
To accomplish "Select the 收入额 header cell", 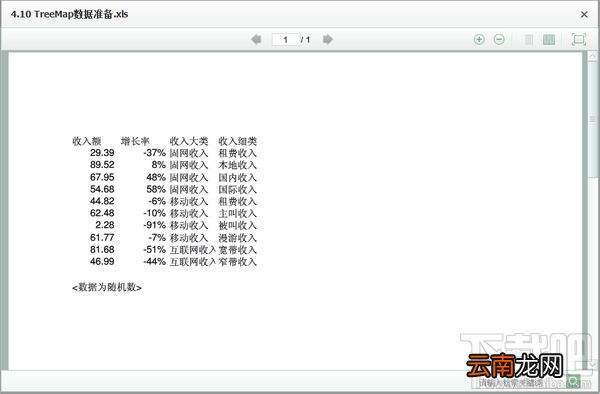I will [x=87, y=142].
